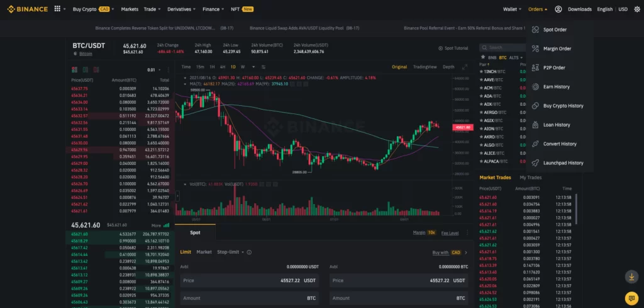Select 15m chart interval
Screen dimensions: 644x308
point(200,67)
